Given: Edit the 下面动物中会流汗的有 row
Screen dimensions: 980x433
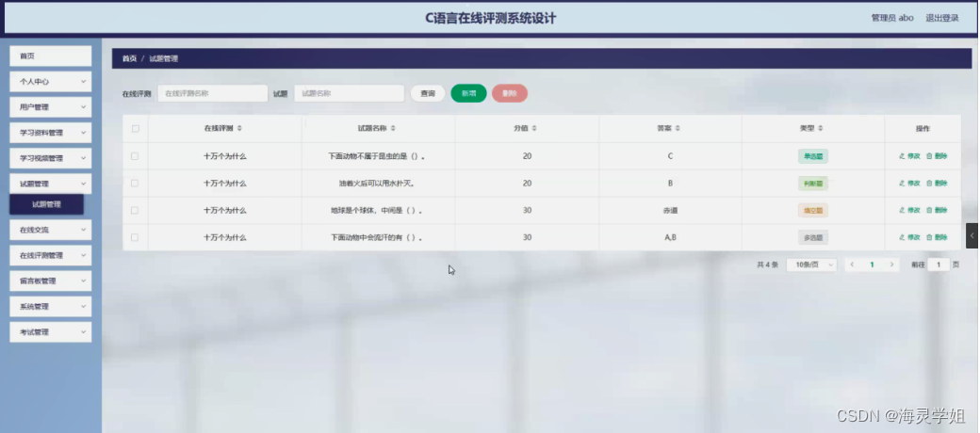Looking at the screenshot, I should (x=909, y=238).
